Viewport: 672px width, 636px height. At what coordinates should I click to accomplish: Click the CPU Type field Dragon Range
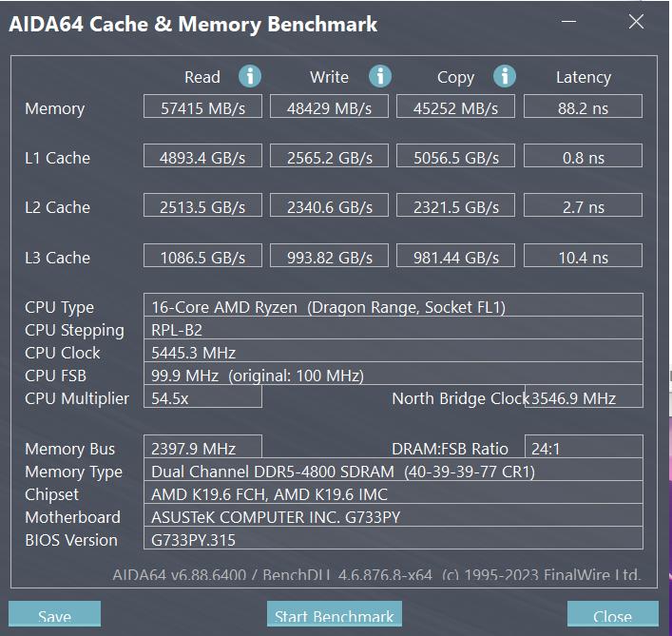[393, 305]
